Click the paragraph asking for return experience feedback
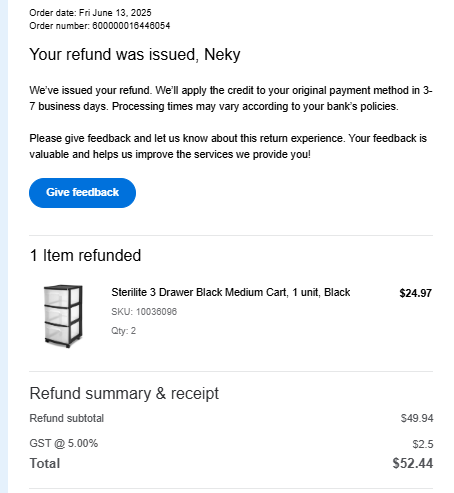Screen dimensions: 454x493 pos(228,146)
